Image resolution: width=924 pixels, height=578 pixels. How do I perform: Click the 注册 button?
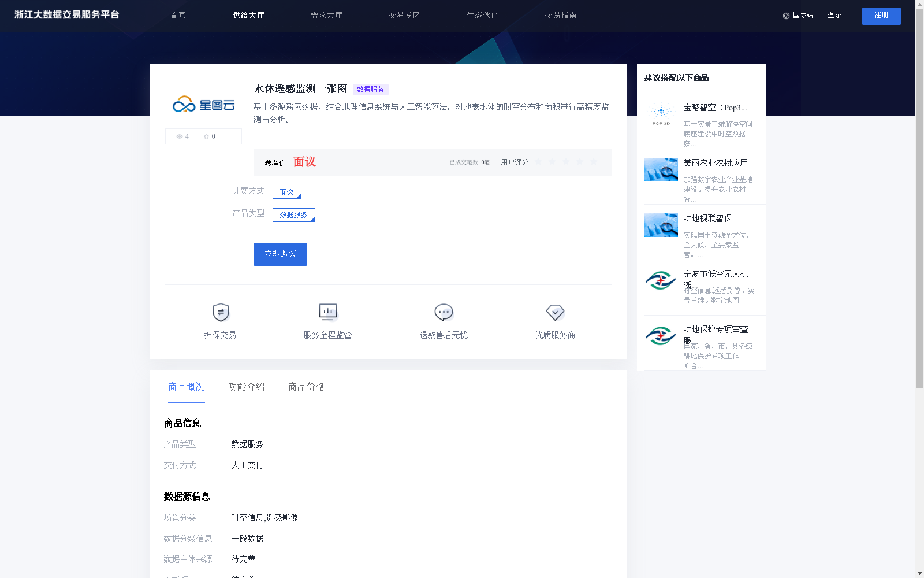click(x=881, y=16)
